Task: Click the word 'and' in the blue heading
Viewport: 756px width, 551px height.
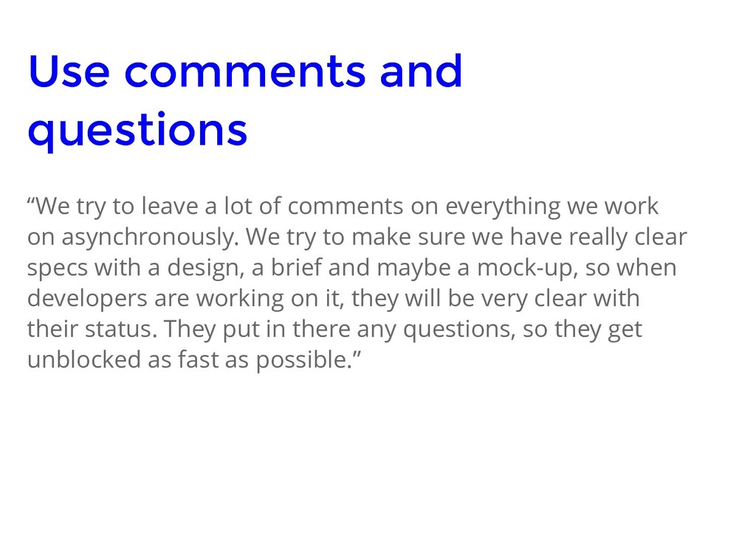Action: pos(422,72)
